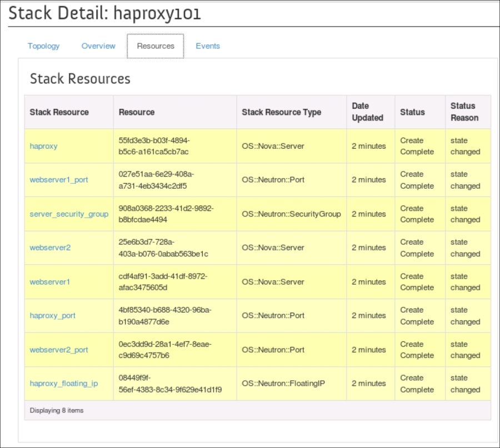Click the webserver1_port resource link
500x448 pixels.
coord(58,180)
